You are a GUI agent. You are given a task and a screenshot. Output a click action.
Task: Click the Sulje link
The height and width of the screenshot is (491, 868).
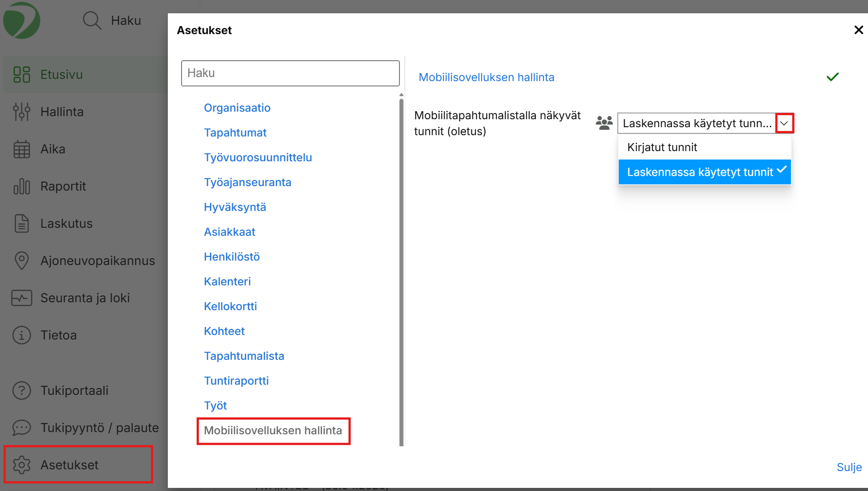pos(849,467)
